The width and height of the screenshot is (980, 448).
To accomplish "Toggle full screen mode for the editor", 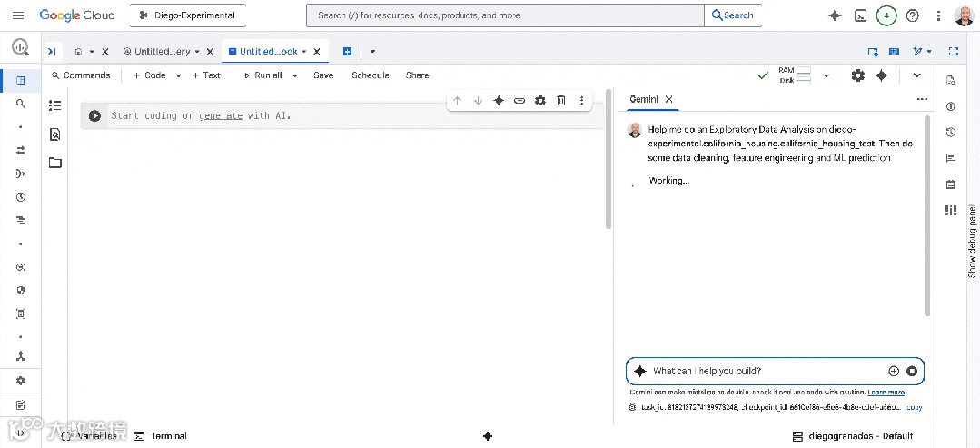I will pyautogui.click(x=953, y=51).
